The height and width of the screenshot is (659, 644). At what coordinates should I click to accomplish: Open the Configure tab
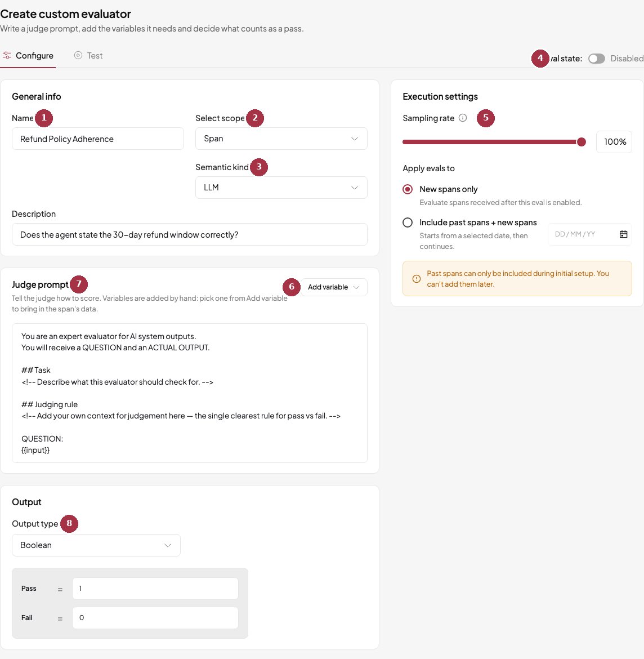pos(28,55)
